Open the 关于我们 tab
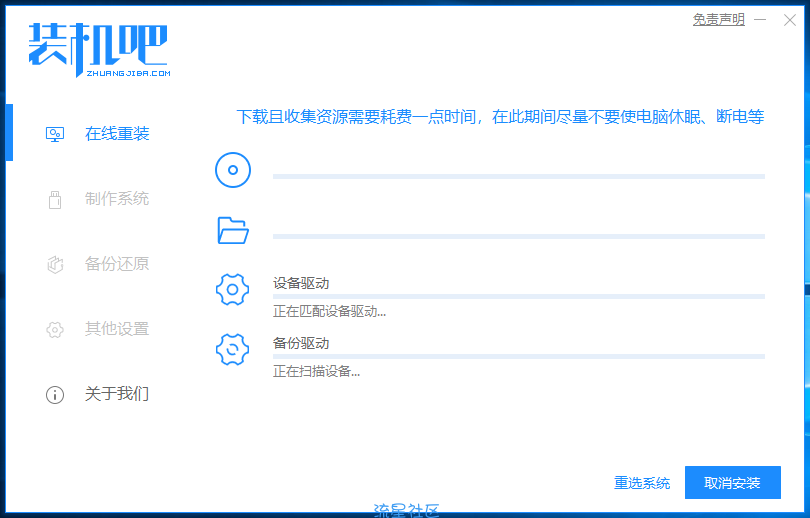Screen dimensions: 810x518 tap(117, 394)
